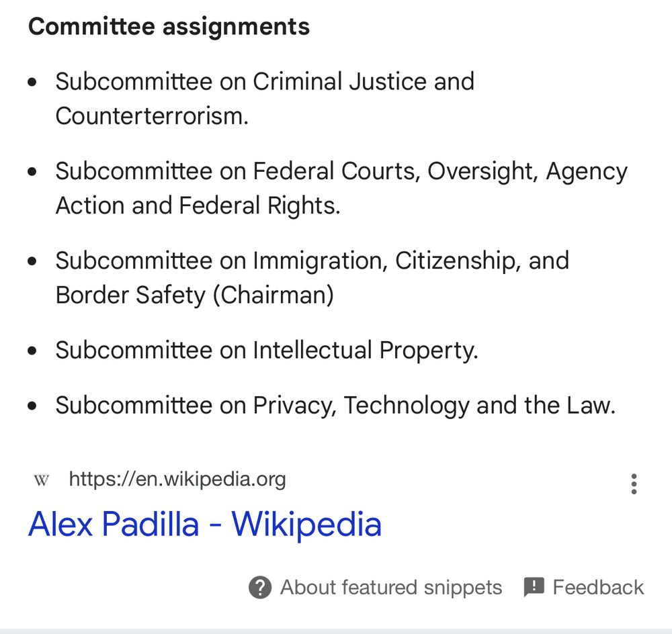Click Subcommittee on Criminal Justice and Counterterrorism
Viewport: 672px width, 634px height.
pyautogui.click(x=265, y=99)
